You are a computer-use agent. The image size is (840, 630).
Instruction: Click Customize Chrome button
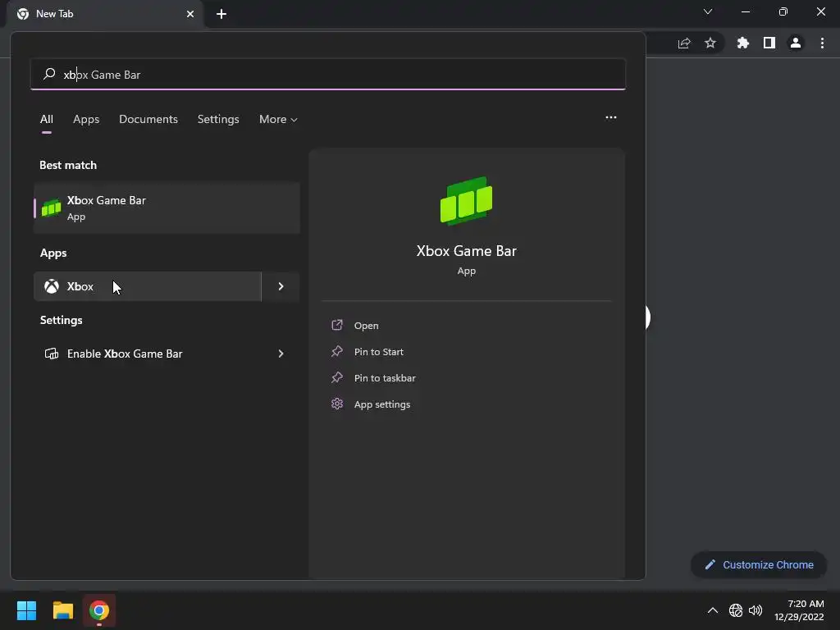(x=759, y=564)
